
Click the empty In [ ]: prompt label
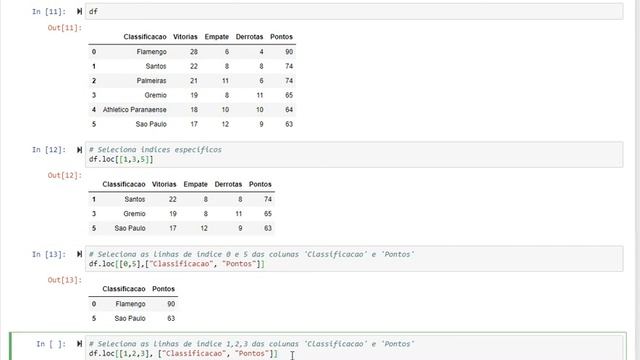(51, 344)
